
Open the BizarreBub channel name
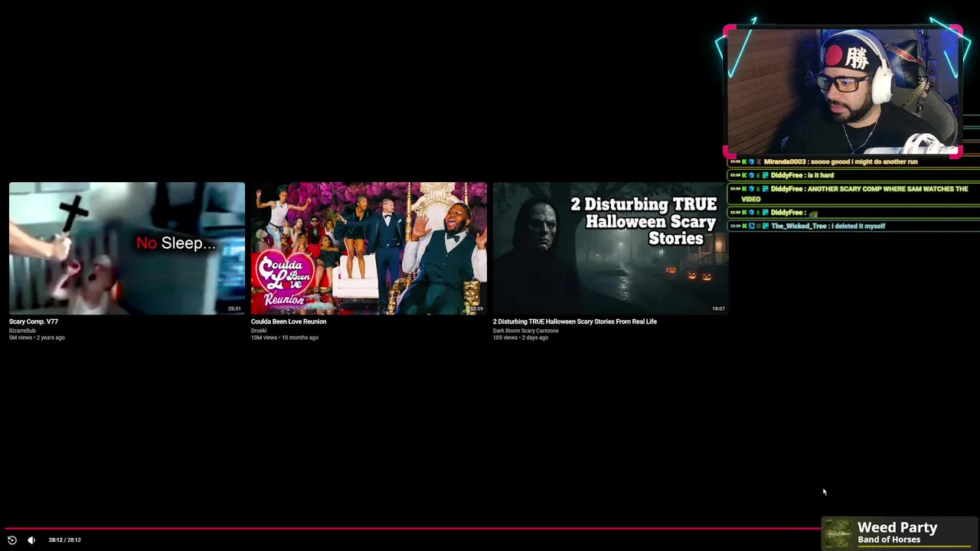tap(23, 331)
